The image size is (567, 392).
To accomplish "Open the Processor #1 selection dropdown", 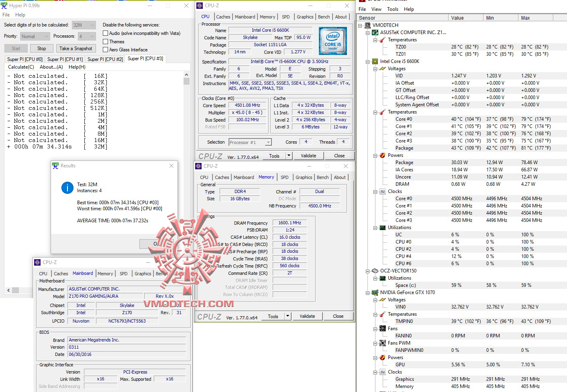I will tap(267, 142).
